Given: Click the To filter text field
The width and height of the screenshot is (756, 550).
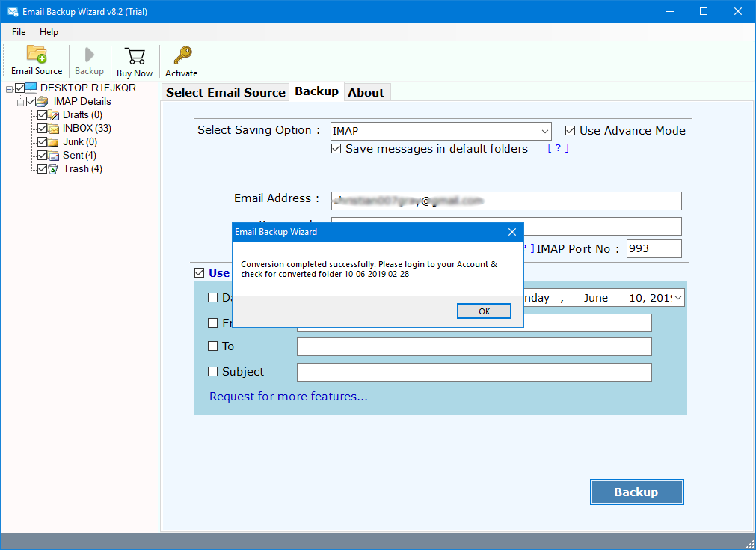Looking at the screenshot, I should click(474, 347).
